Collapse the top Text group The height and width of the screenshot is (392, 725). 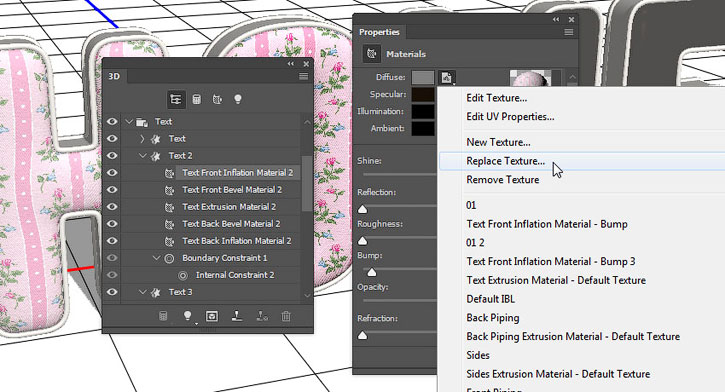tap(129, 122)
